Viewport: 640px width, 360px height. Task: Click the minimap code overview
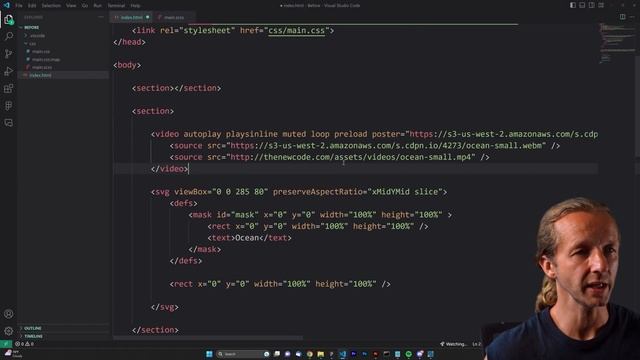click(616, 44)
